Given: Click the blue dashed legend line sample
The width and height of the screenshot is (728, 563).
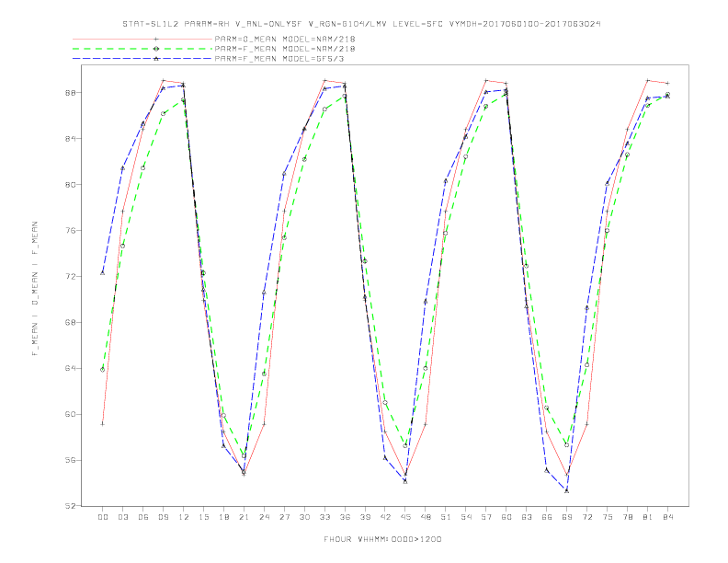Looking at the screenshot, I should tap(142, 59).
